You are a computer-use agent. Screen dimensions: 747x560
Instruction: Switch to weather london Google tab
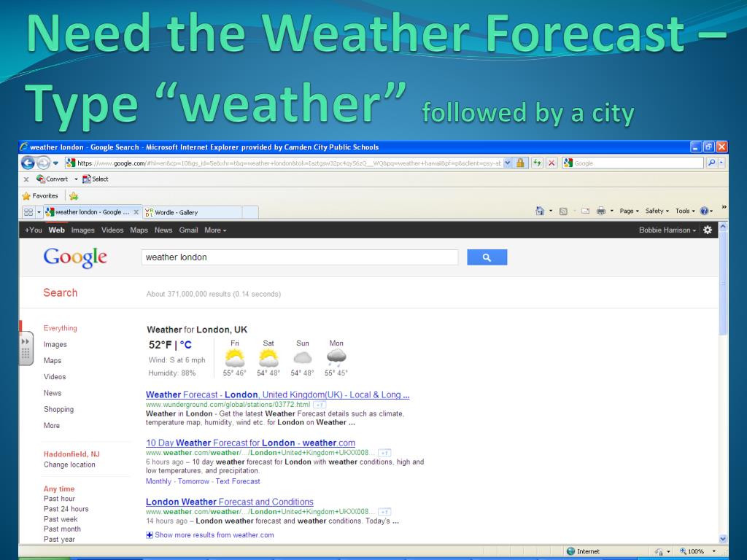click(88, 212)
